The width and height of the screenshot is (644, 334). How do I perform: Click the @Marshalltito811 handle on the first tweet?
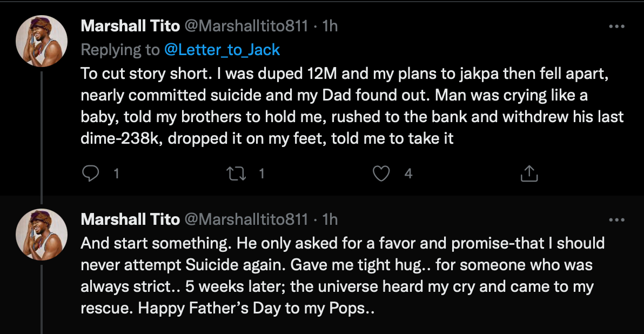(x=246, y=26)
